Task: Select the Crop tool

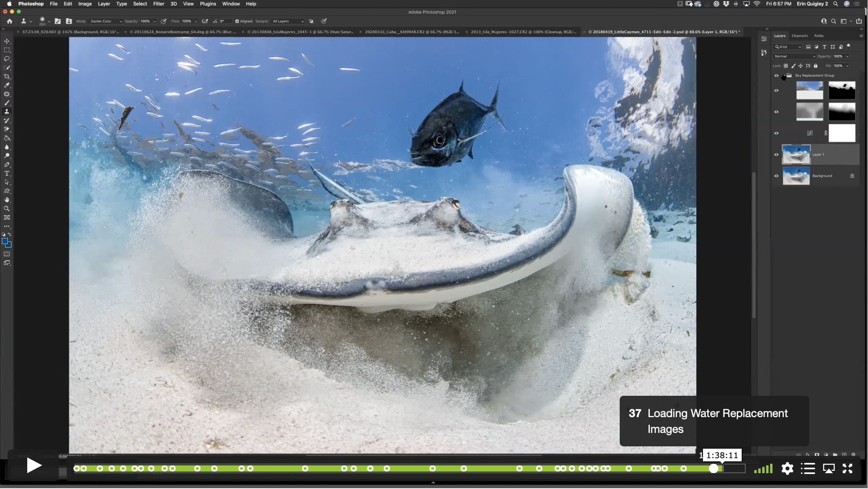Action: coord(7,77)
